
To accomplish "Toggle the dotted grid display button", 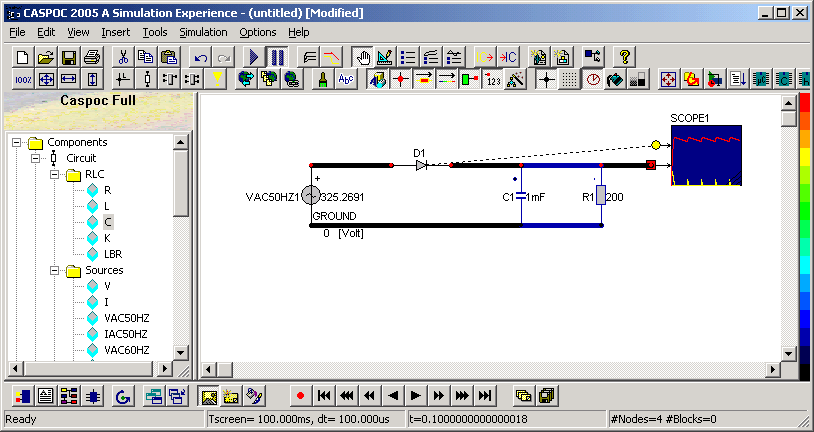I will [x=569, y=79].
